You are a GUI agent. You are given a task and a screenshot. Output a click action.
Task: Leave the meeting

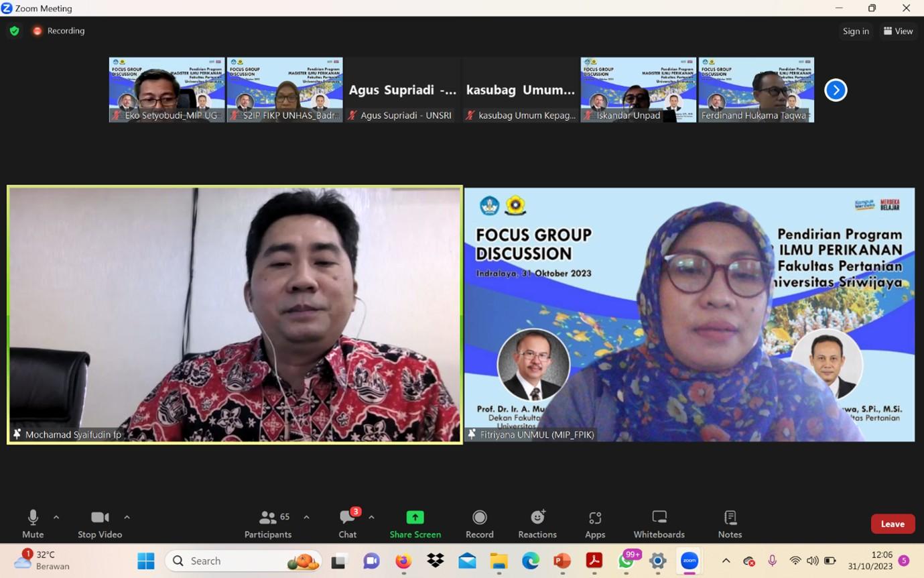pyautogui.click(x=892, y=524)
